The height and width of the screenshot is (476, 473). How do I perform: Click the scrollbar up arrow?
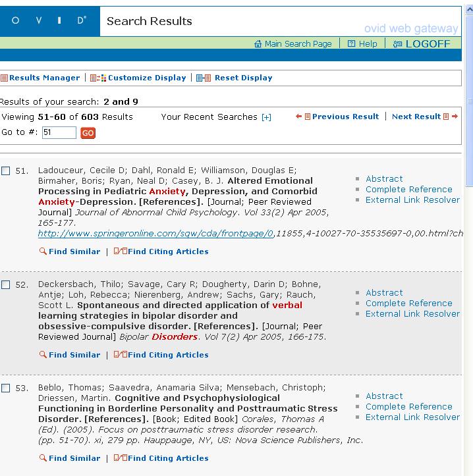click(469, 10)
